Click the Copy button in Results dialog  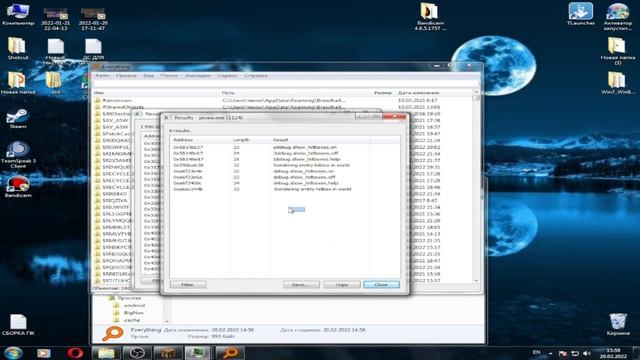[x=342, y=284]
